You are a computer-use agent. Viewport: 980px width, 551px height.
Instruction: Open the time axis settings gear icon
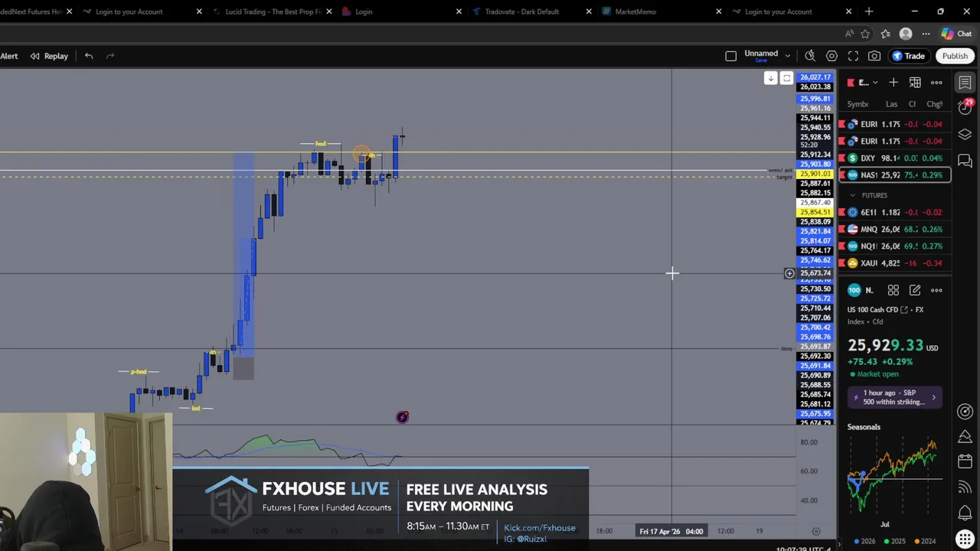pos(816,531)
